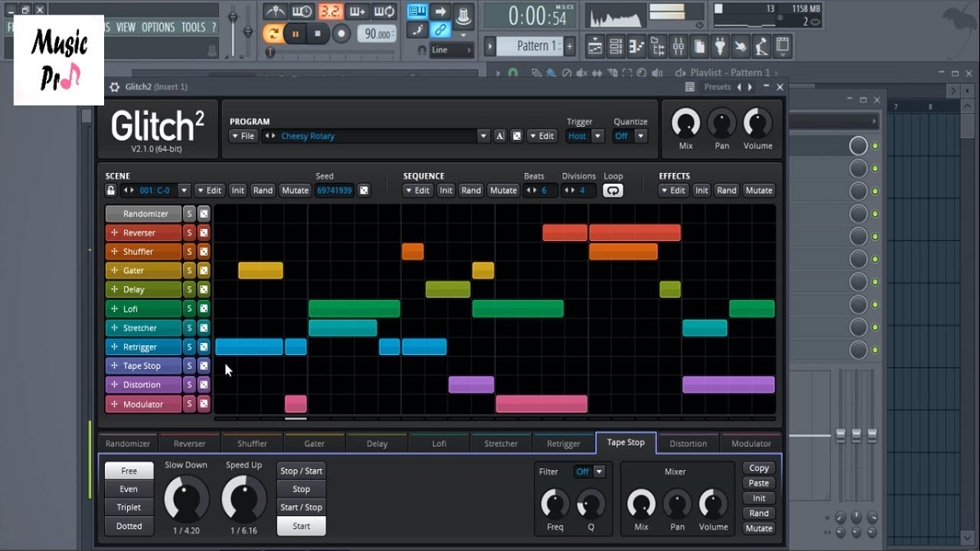Select the Triplet timing mode
Screen dimensions: 980x551
(129, 507)
